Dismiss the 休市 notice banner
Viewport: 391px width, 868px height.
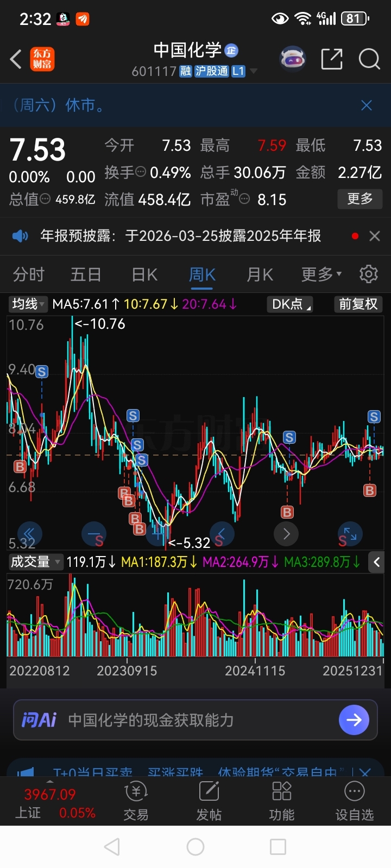coord(367,105)
